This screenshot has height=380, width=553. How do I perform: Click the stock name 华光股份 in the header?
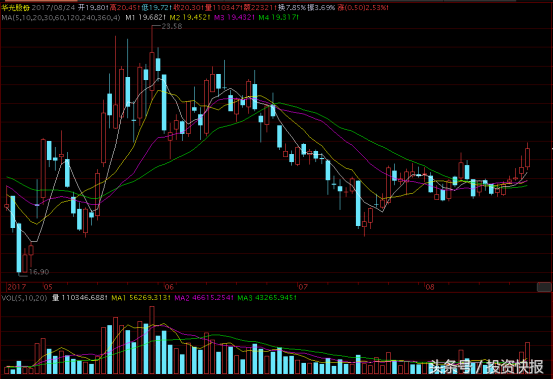16,7
